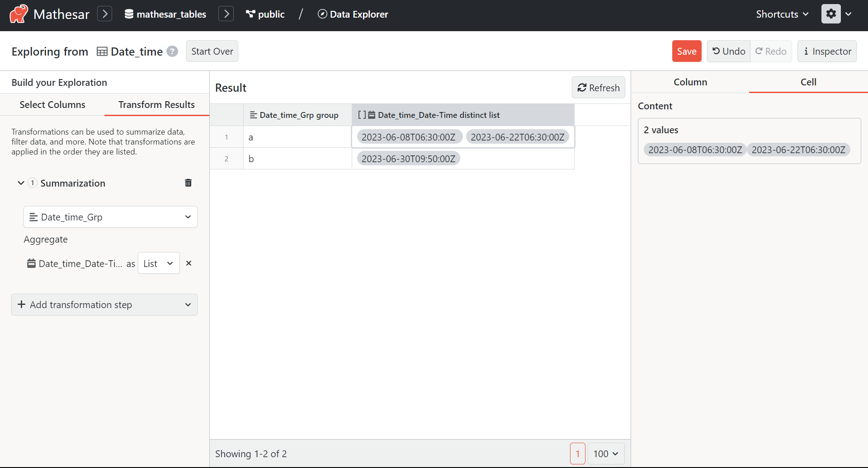Click Start Over to reset exploration

pos(212,51)
